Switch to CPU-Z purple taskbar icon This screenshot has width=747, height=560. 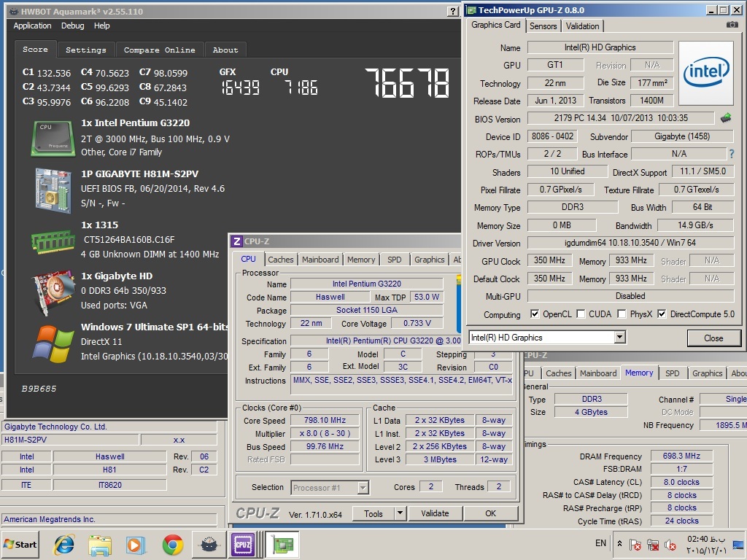[x=243, y=545]
